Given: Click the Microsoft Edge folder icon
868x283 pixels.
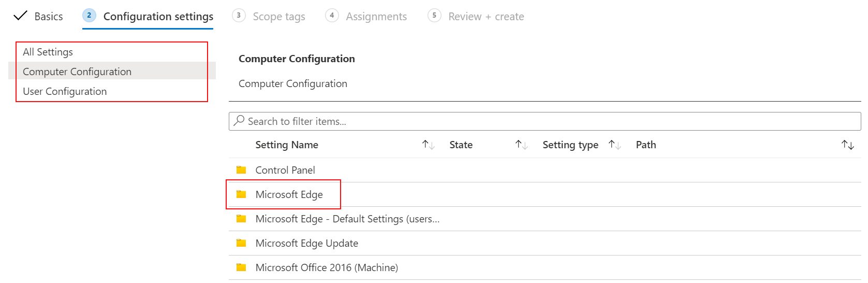Looking at the screenshot, I should coord(241,194).
